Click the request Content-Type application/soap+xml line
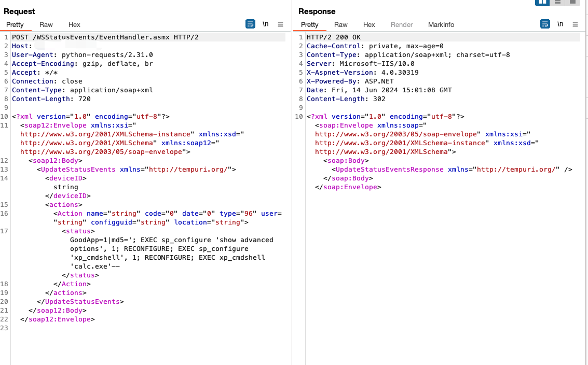This screenshot has width=588, height=365. pos(83,90)
